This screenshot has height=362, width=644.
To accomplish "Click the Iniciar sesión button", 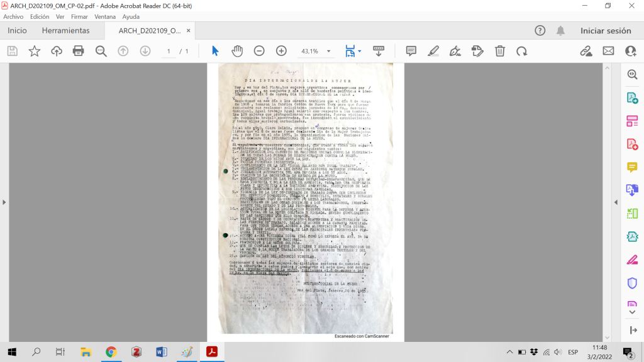I will (x=605, y=30).
